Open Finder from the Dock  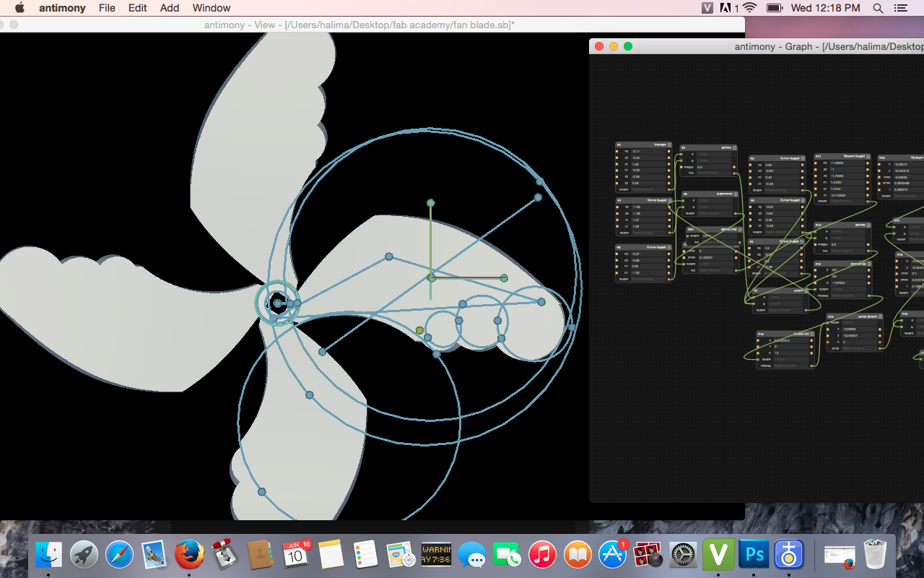click(x=49, y=555)
